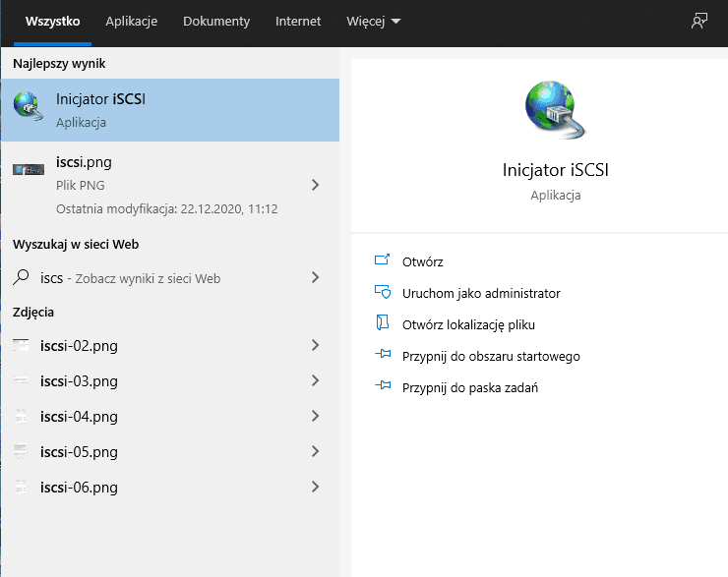
Task: Click the pin icon for Przypnij do paska zadań
Action: coord(383,385)
